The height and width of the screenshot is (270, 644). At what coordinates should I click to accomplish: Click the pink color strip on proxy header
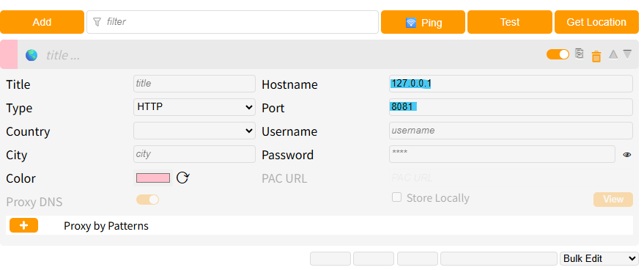9,54
